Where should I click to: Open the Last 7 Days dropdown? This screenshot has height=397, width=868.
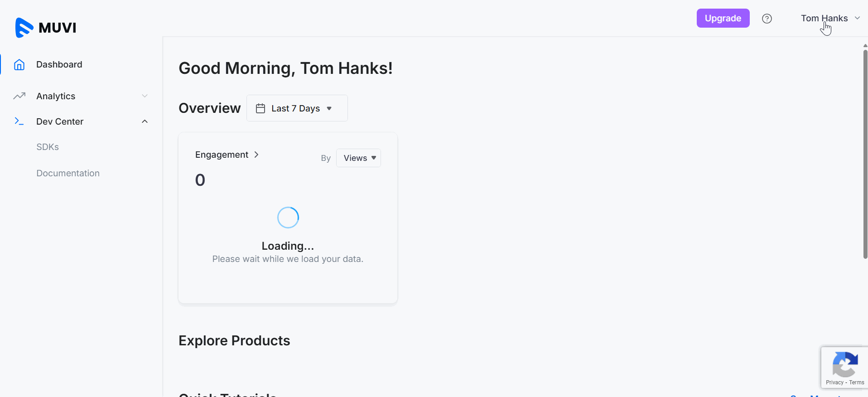[297, 108]
